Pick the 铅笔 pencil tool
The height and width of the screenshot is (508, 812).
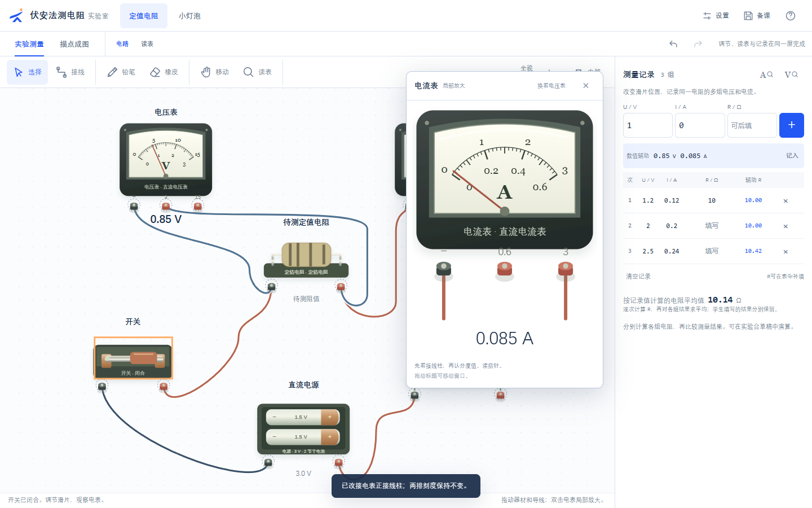tap(121, 72)
